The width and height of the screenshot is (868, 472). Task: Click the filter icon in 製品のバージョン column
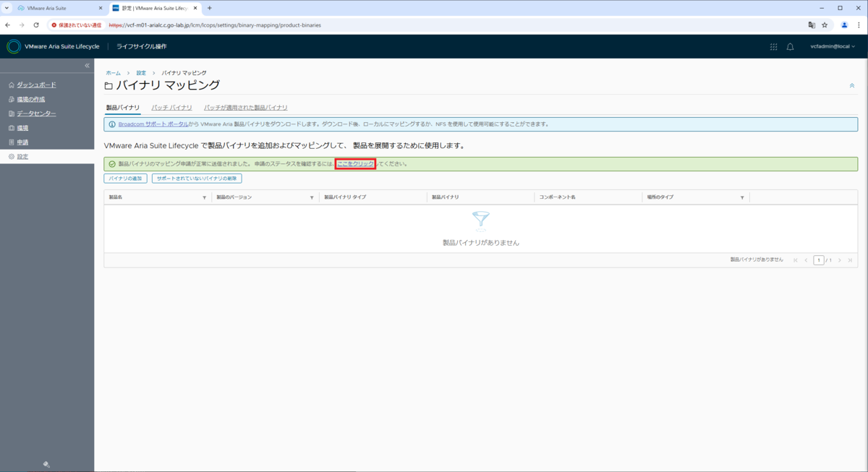click(x=312, y=197)
